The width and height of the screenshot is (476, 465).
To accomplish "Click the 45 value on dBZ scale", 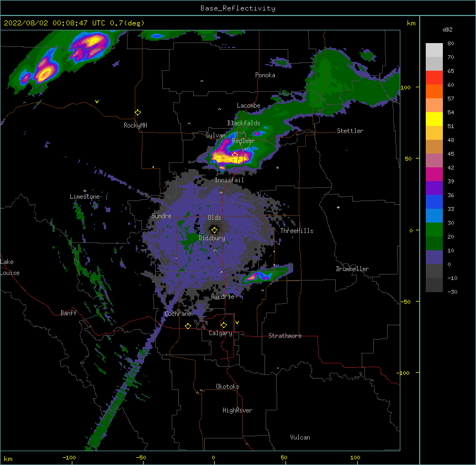I will [x=451, y=154].
